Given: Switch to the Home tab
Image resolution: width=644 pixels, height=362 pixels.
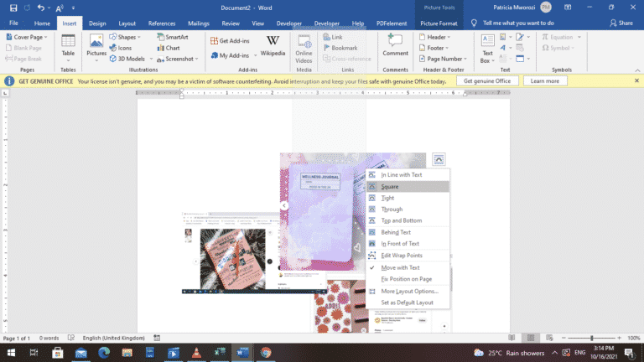Looking at the screenshot, I should click(42, 23).
